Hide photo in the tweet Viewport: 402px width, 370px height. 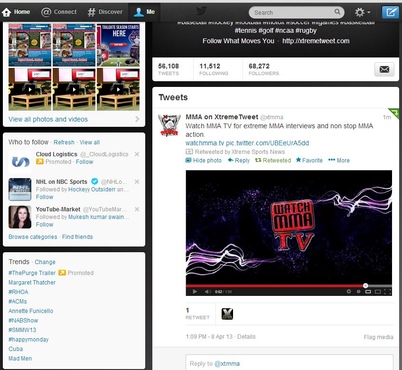click(x=203, y=160)
